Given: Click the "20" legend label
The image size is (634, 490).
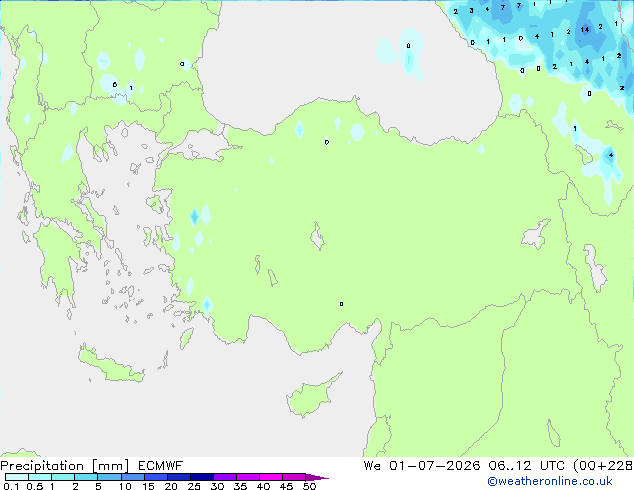Looking at the screenshot, I should [x=171, y=486].
